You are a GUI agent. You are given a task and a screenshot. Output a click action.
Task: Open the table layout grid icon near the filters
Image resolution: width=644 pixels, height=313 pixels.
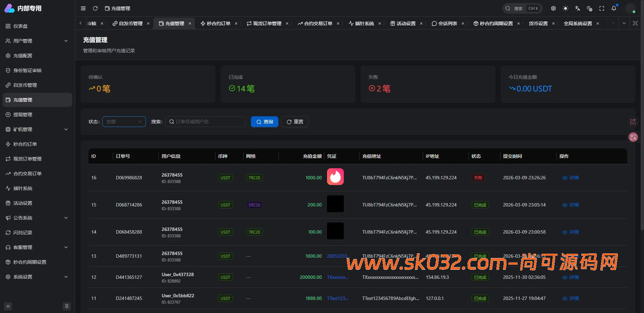coord(633,122)
